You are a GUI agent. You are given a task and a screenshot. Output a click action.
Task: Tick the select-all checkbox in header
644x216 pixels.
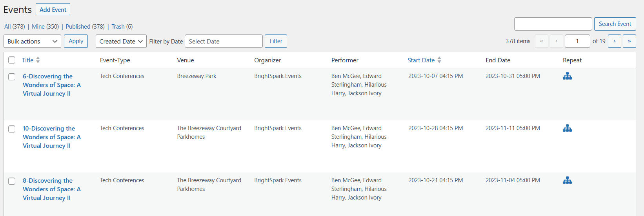12,60
